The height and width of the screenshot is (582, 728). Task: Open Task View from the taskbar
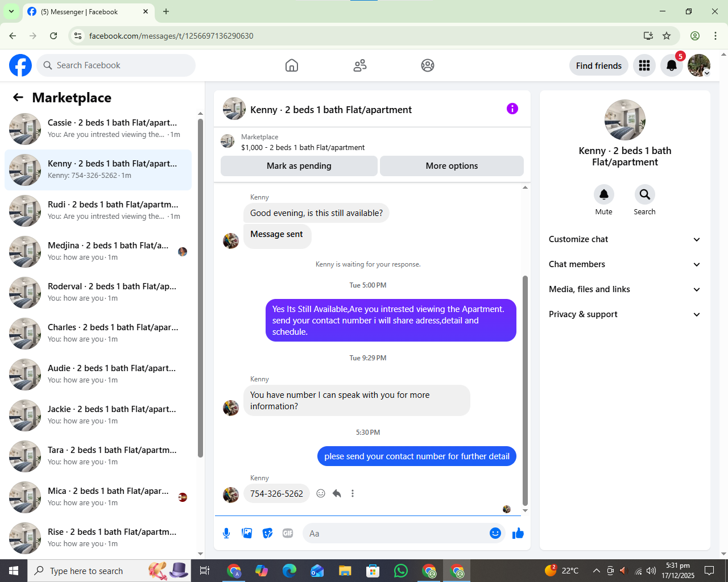click(x=205, y=571)
